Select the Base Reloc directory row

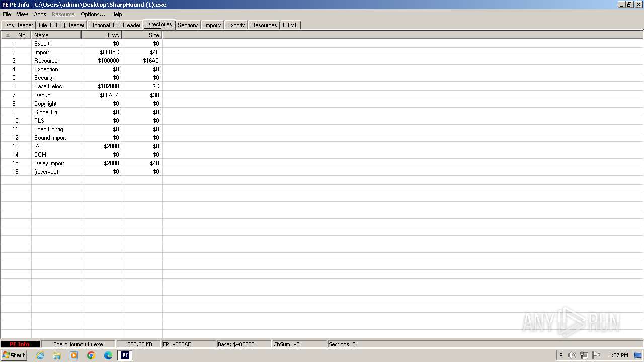tap(81, 86)
